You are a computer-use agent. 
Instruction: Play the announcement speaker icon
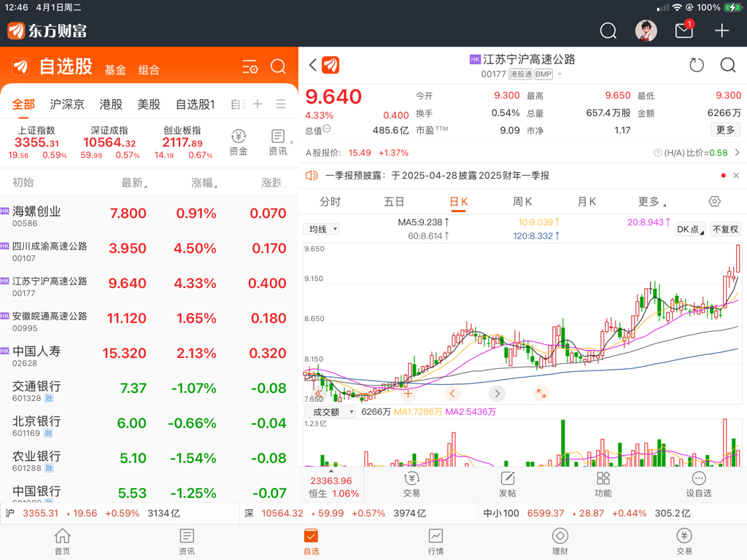pyautogui.click(x=311, y=176)
